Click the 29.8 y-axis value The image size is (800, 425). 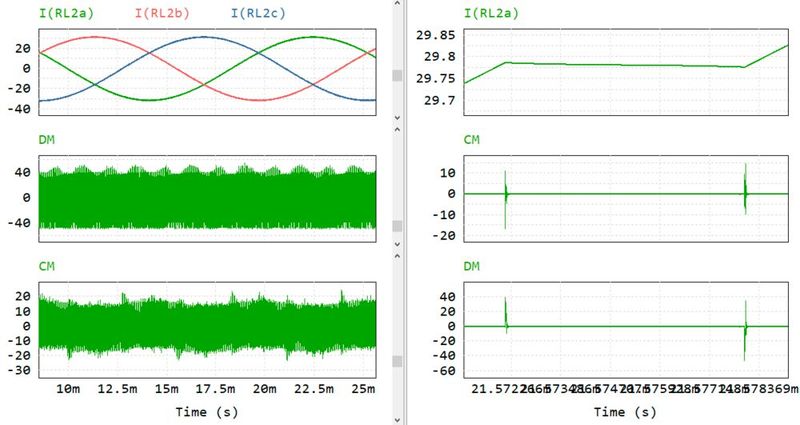(440, 57)
